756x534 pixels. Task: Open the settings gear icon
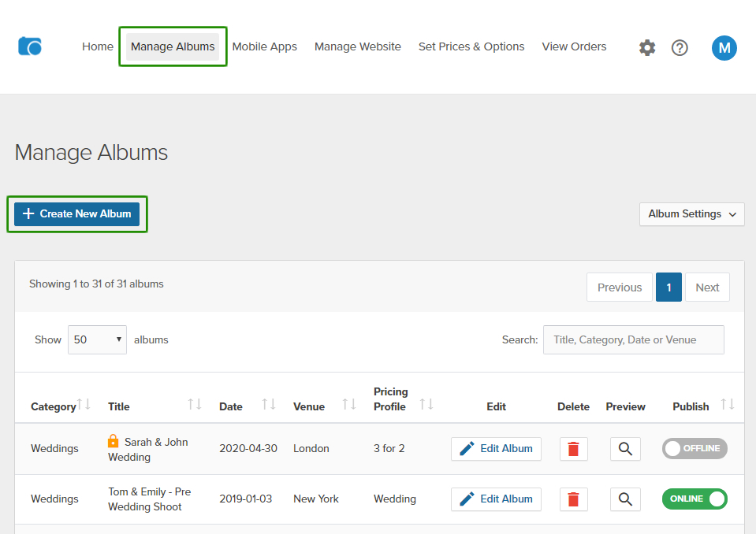pyautogui.click(x=647, y=47)
